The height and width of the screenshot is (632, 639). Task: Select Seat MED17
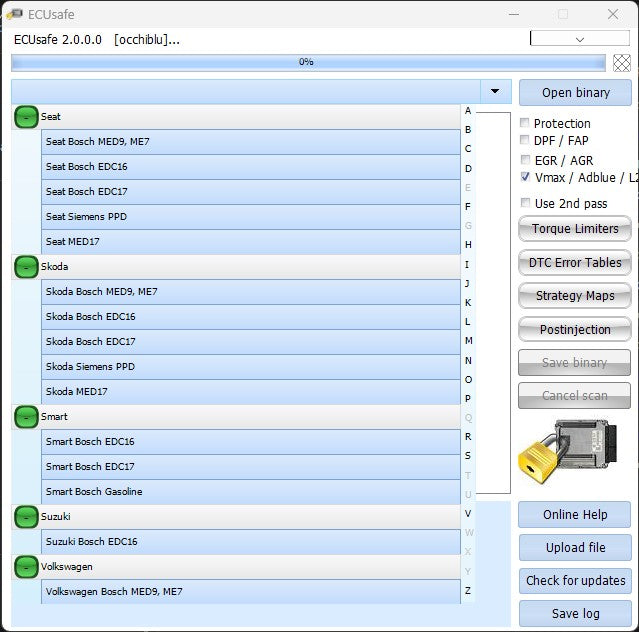pyautogui.click(x=251, y=242)
